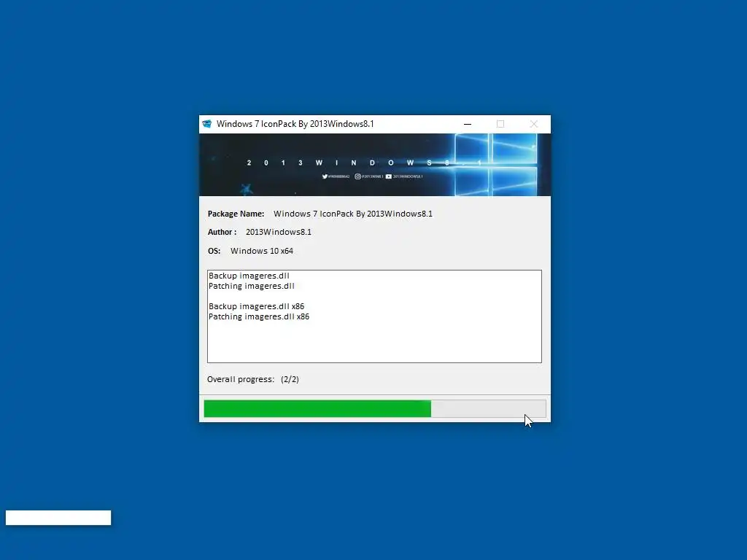Select the 'Backup imageres.dll x86' log line
Image resolution: width=747 pixels, height=560 pixels.
[256, 306]
